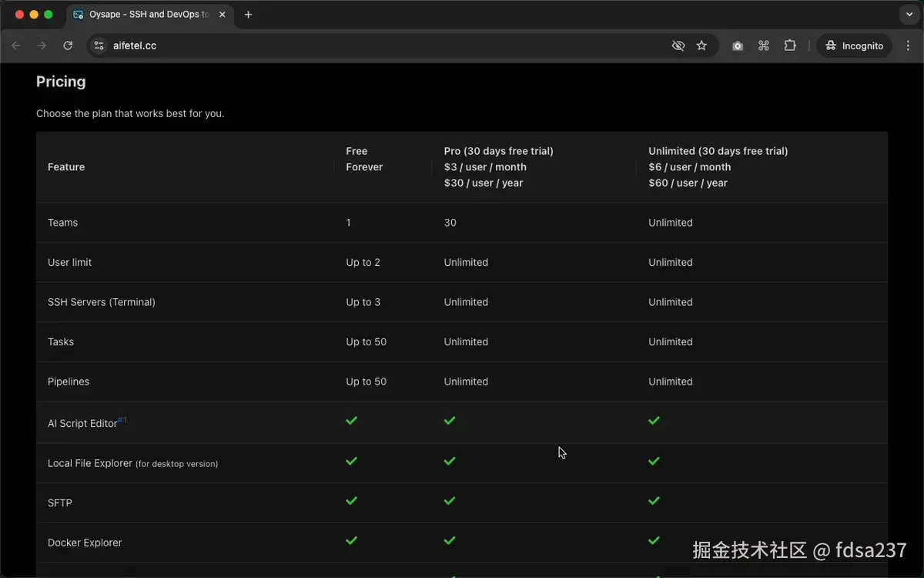
Task: Click the command-key extension icon
Action: coord(764,46)
